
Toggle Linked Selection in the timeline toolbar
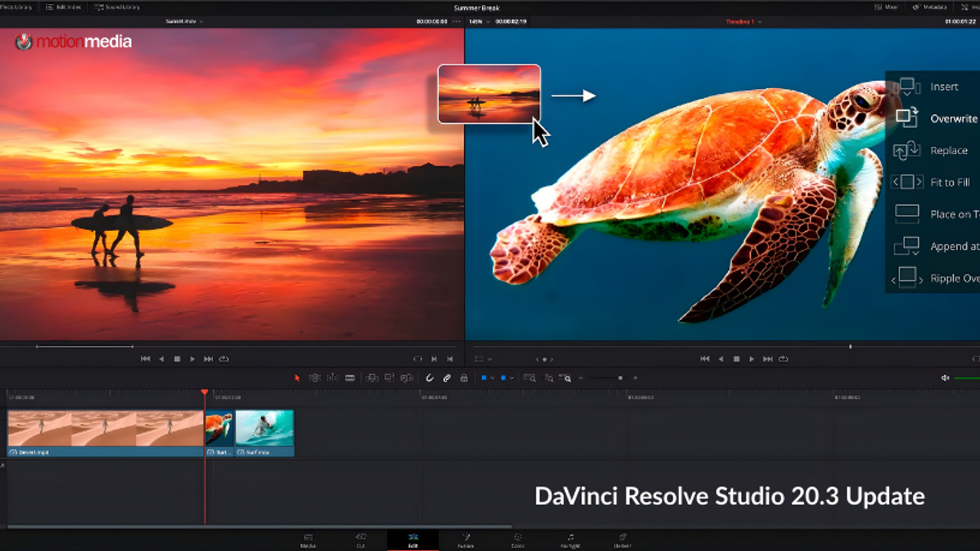coord(446,377)
